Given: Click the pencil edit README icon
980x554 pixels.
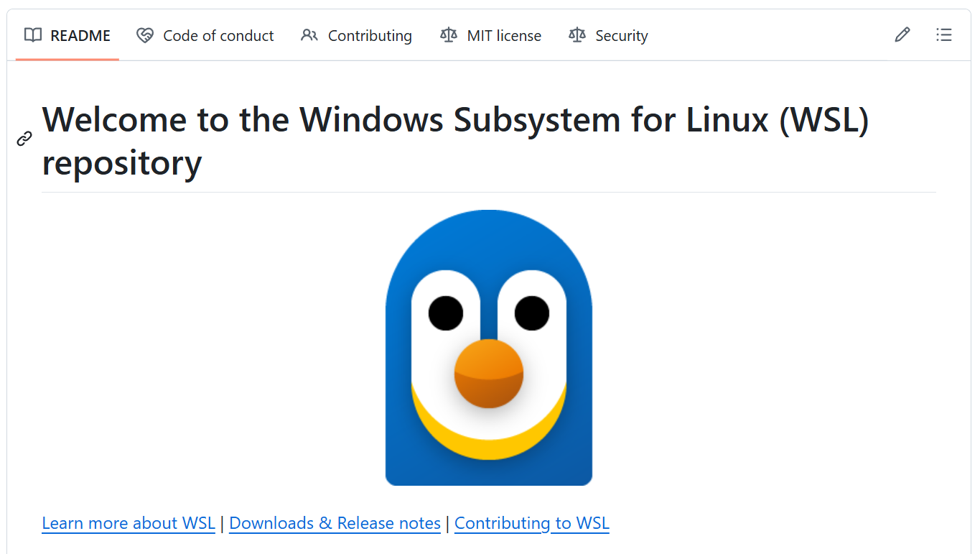Looking at the screenshot, I should pyautogui.click(x=902, y=34).
